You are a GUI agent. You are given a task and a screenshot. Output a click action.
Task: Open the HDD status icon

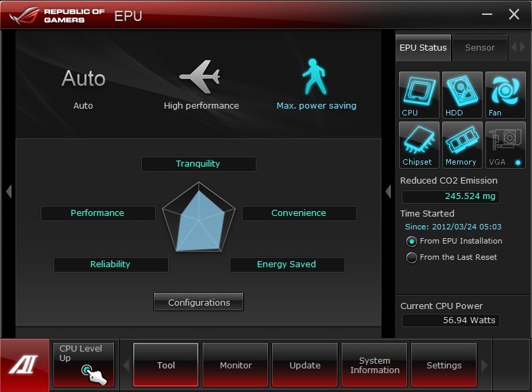462,95
